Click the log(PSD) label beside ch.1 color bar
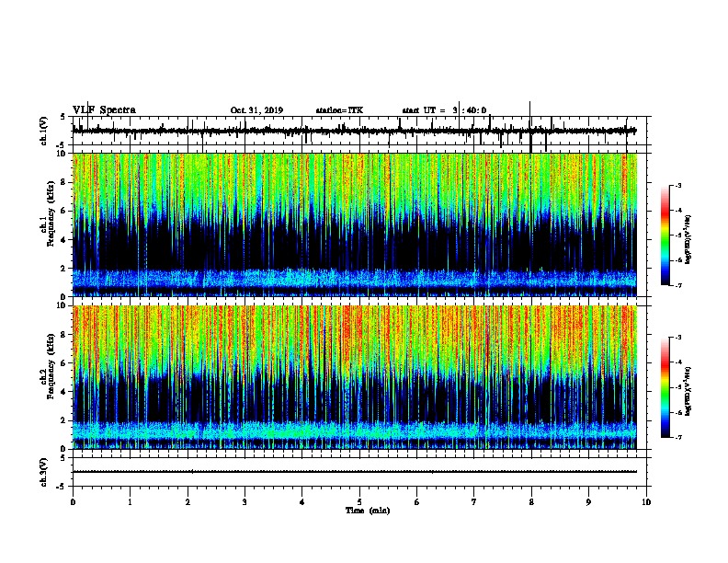The height and width of the screenshot is (563, 728). 688,240
